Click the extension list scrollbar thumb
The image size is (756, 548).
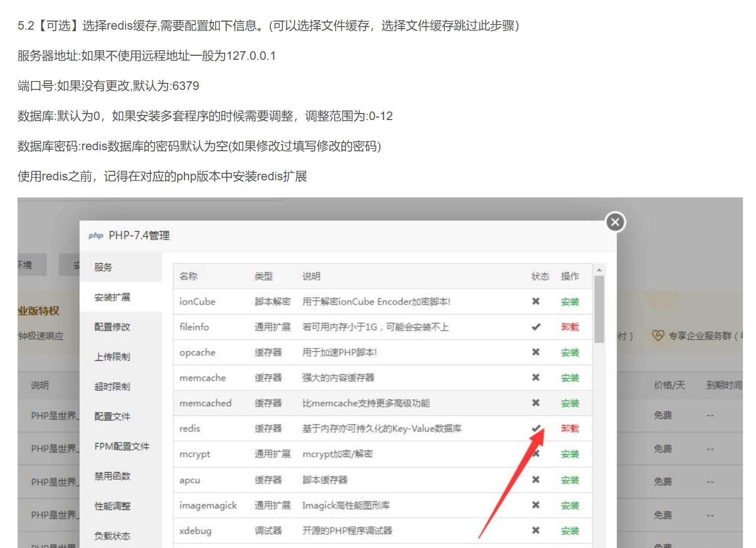[x=599, y=309]
